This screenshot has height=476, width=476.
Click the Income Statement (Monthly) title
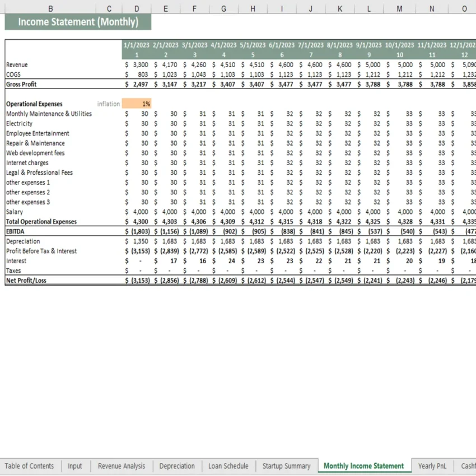(78, 22)
